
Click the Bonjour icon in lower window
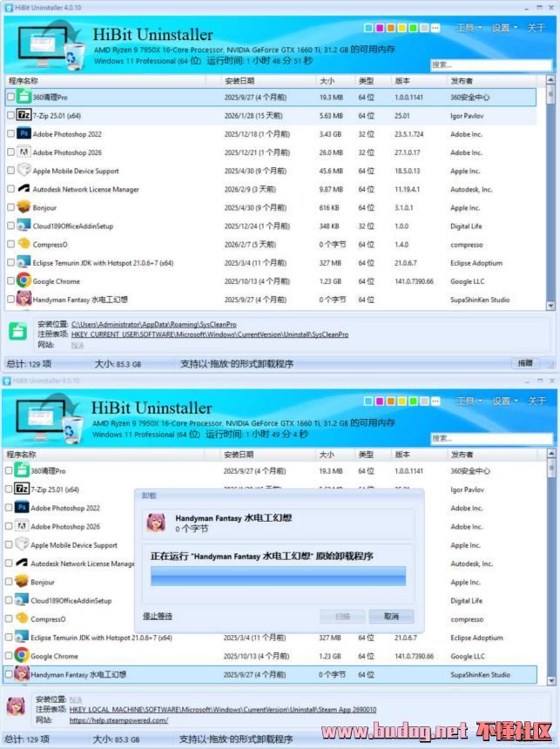22,581
